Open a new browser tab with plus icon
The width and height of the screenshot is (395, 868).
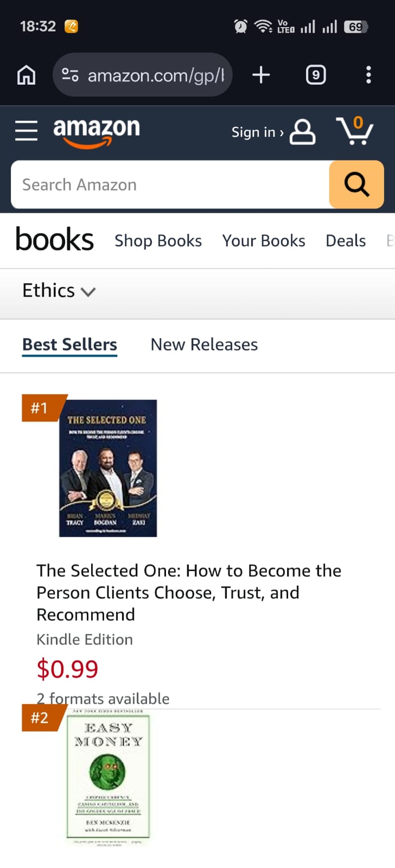pyautogui.click(x=261, y=75)
